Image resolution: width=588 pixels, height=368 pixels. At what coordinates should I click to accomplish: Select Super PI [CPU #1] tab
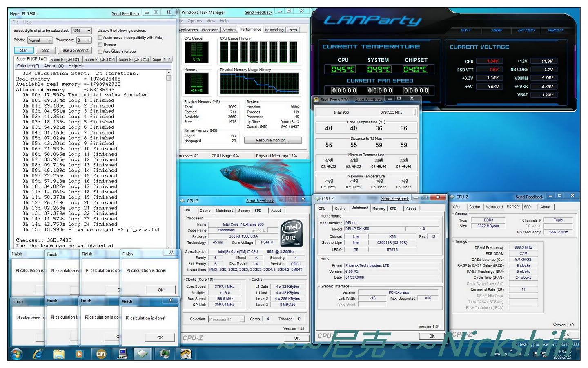(x=65, y=59)
